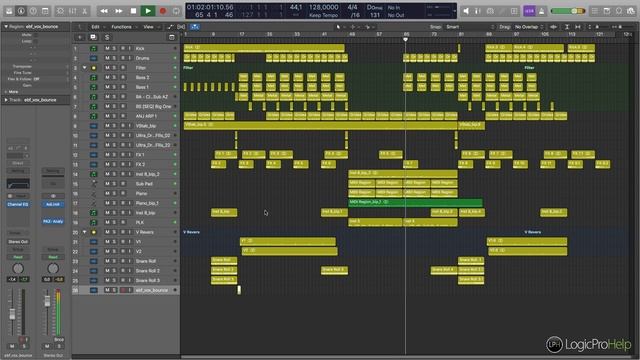Toggle the Flex show/hide button
The height and width of the screenshot is (360, 640).
click(181, 27)
